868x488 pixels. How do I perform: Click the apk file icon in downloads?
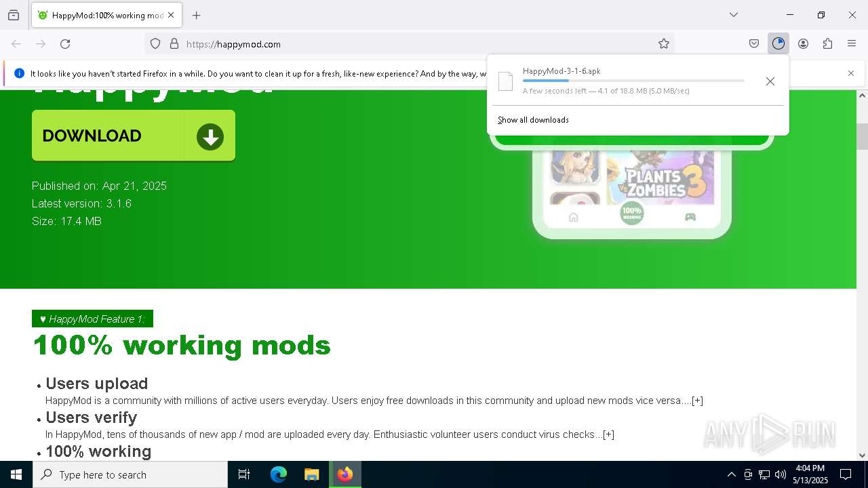(x=506, y=81)
